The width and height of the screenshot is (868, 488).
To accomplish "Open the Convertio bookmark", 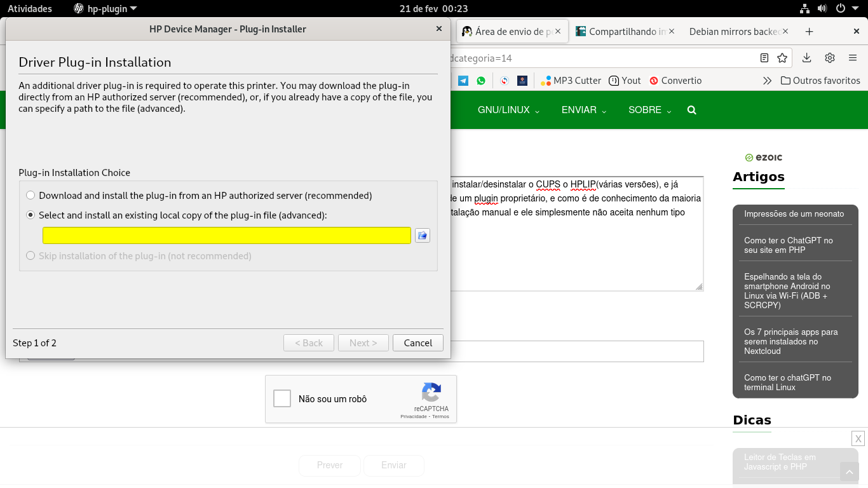I will pyautogui.click(x=675, y=81).
